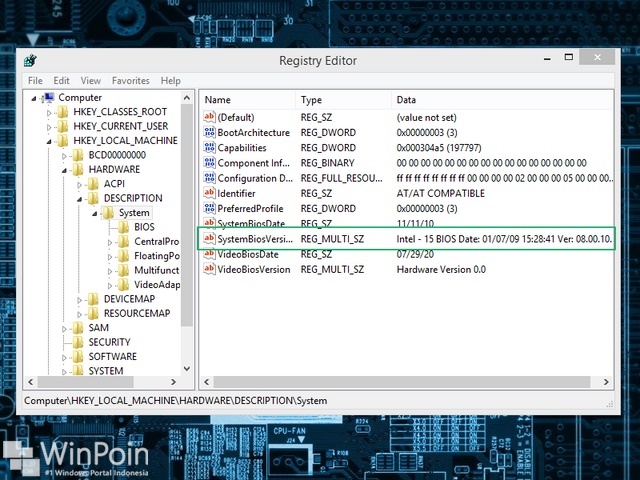Screen dimensions: 640x480
Task: Open the View menu
Action: point(91,81)
